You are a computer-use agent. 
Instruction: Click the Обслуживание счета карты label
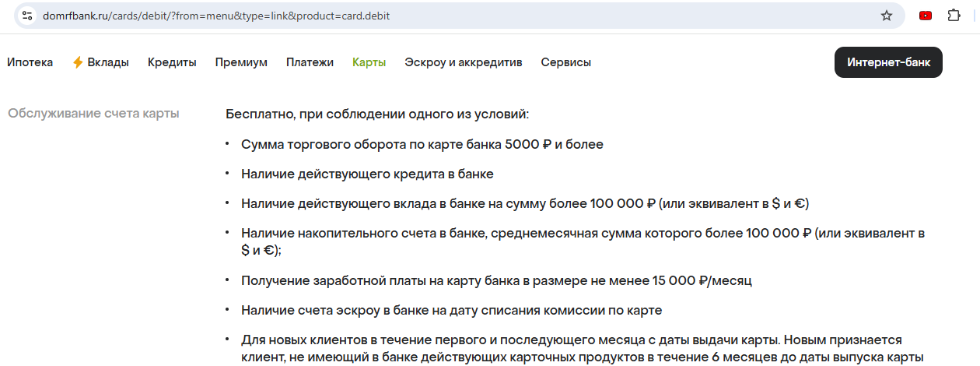[x=93, y=114]
